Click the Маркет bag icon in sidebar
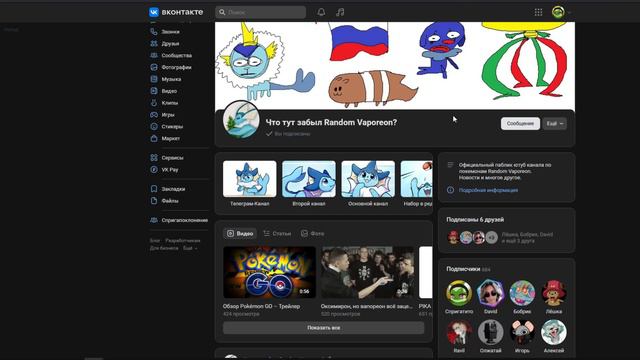This screenshot has height=360, width=640. (154, 138)
